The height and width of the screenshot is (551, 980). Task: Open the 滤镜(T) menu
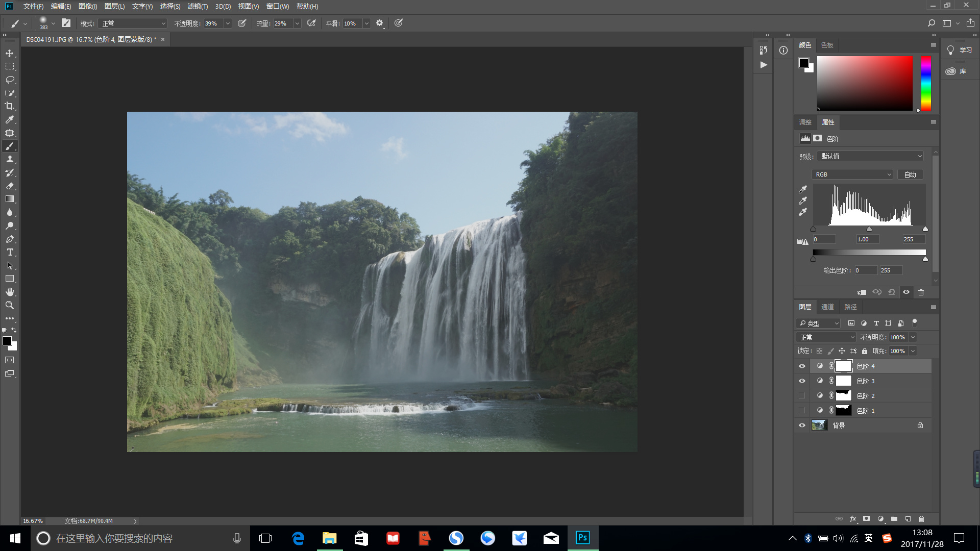point(198,6)
